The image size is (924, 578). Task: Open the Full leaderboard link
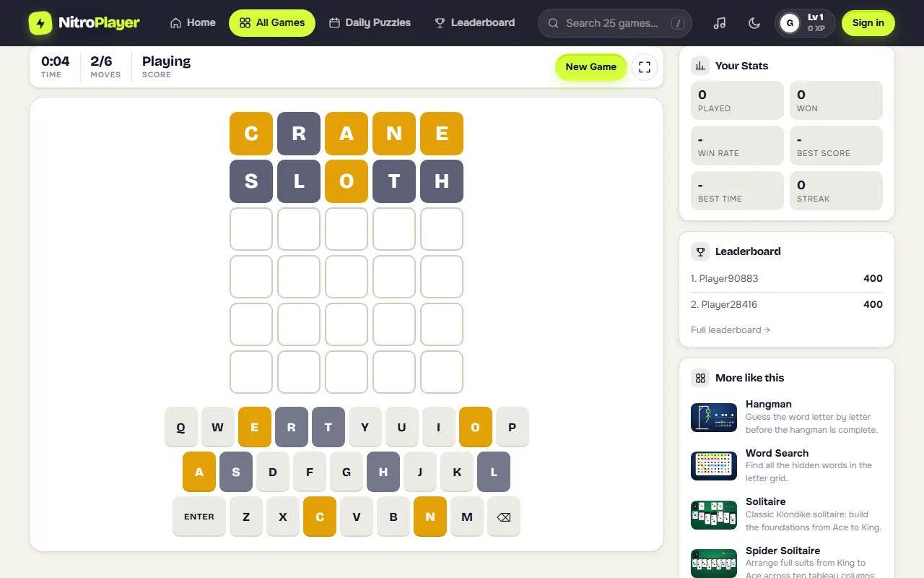pyautogui.click(x=731, y=330)
